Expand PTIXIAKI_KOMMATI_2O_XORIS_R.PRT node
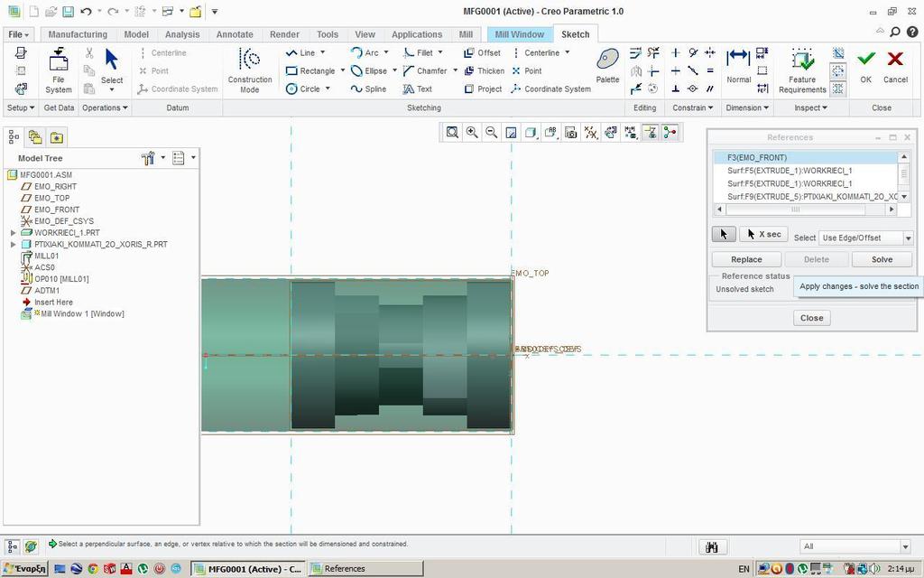Viewport: 924px width, 578px height. click(13, 244)
